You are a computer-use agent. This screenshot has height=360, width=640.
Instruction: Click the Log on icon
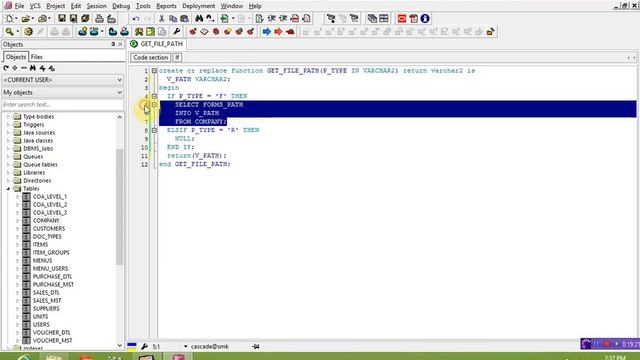coord(82,31)
